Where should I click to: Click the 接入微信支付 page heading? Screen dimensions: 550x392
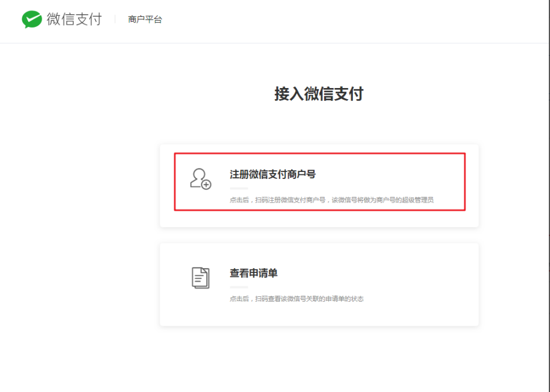pyautogui.click(x=319, y=94)
